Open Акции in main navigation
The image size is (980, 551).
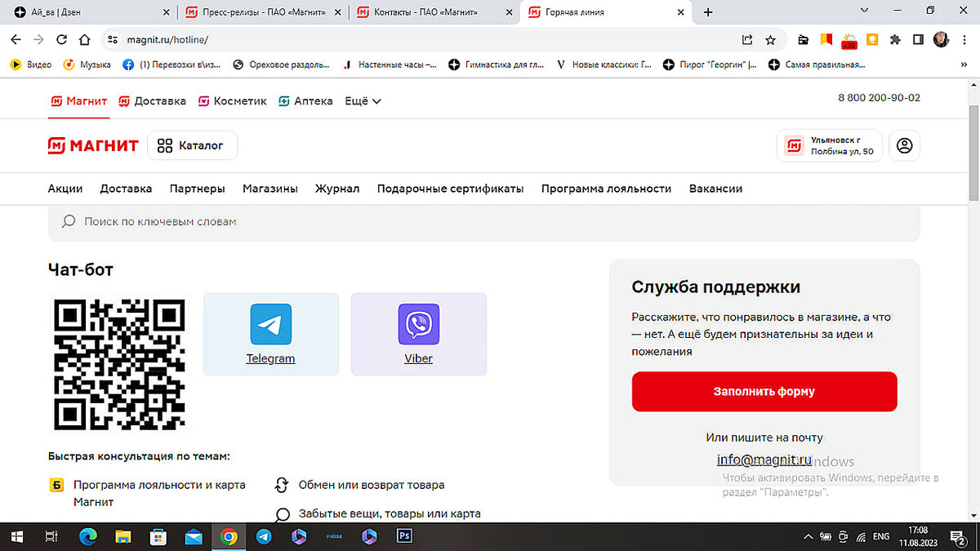click(x=65, y=189)
